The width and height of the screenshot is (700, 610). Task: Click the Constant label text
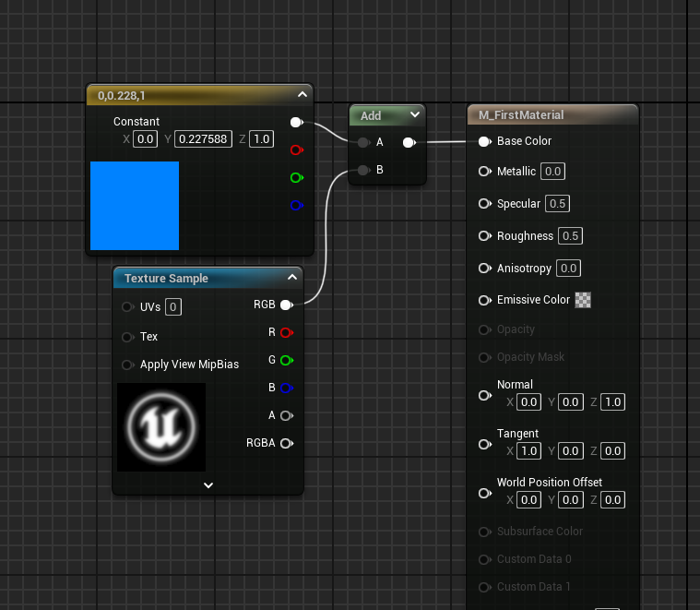click(x=136, y=122)
